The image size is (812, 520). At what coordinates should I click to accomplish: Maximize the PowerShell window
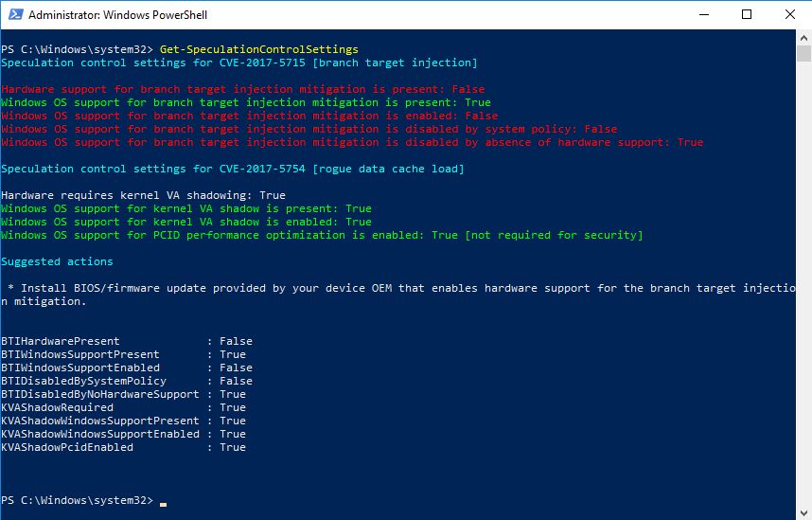[747, 15]
